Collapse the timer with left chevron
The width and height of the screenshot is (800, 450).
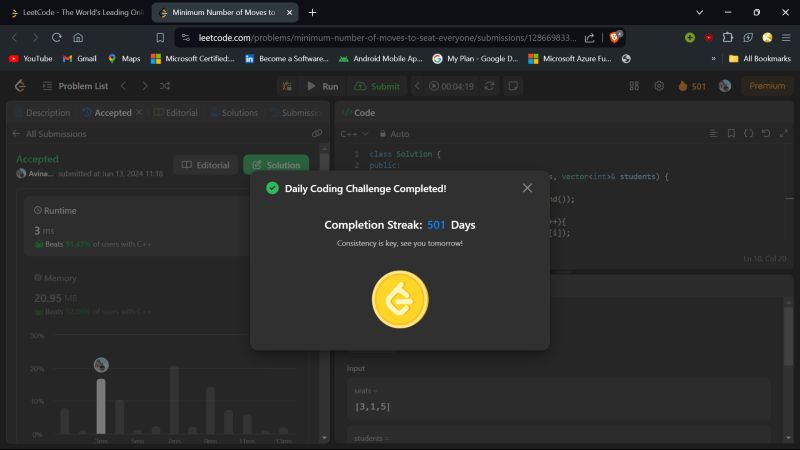pyautogui.click(x=417, y=86)
